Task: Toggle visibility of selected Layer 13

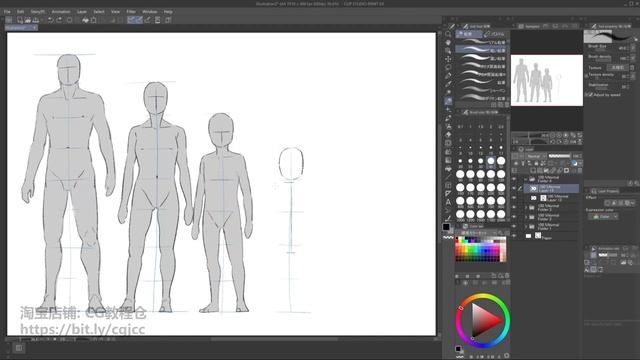Action: [x=514, y=188]
